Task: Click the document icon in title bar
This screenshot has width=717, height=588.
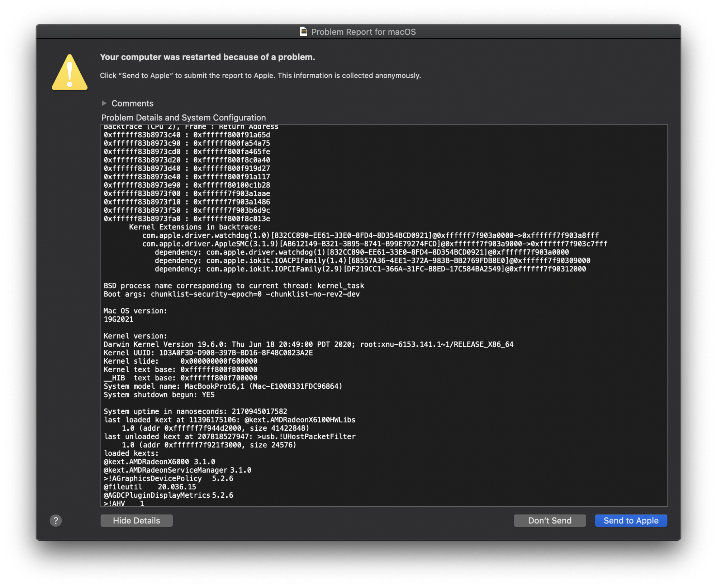Action: (x=303, y=32)
